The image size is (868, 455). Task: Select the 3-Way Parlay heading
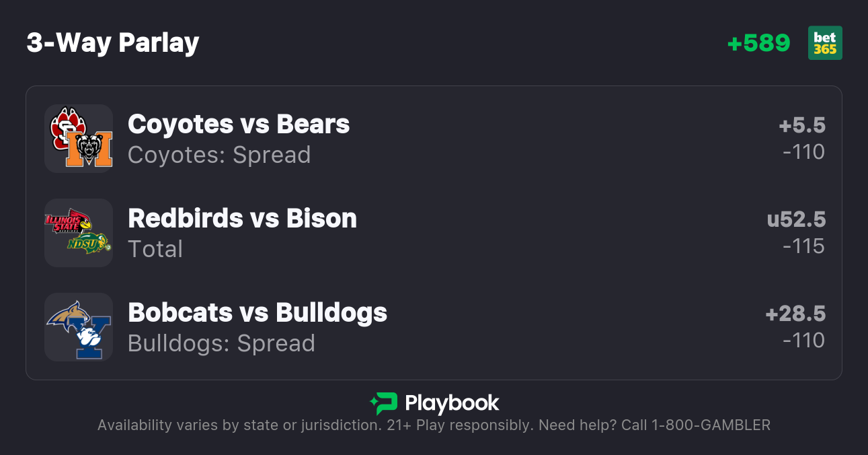pyautogui.click(x=113, y=43)
